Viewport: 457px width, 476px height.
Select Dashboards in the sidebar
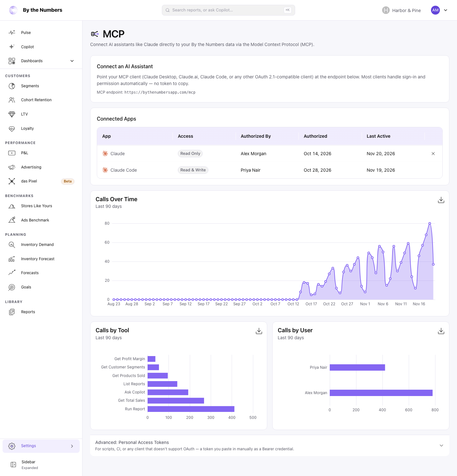41,61
